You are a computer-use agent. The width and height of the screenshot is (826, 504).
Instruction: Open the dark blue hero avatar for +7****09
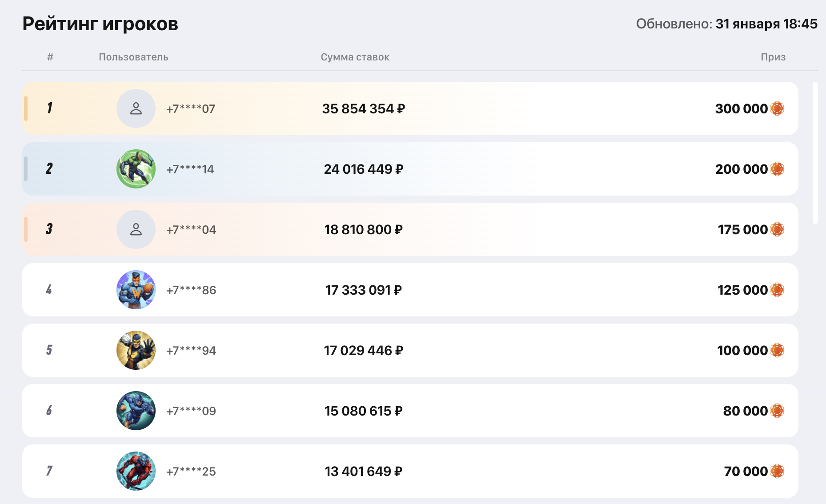coord(136,411)
